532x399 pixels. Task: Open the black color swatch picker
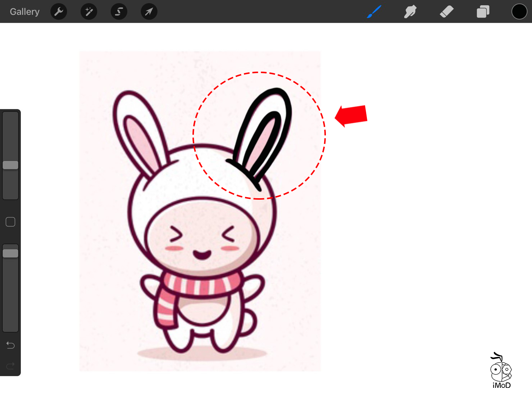click(x=519, y=12)
